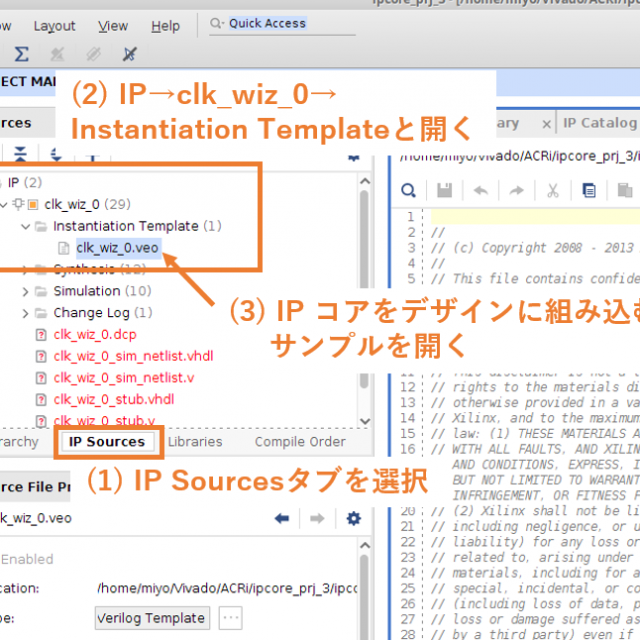Click the Save file icon in editor
The width and height of the screenshot is (640, 640).
(x=445, y=190)
